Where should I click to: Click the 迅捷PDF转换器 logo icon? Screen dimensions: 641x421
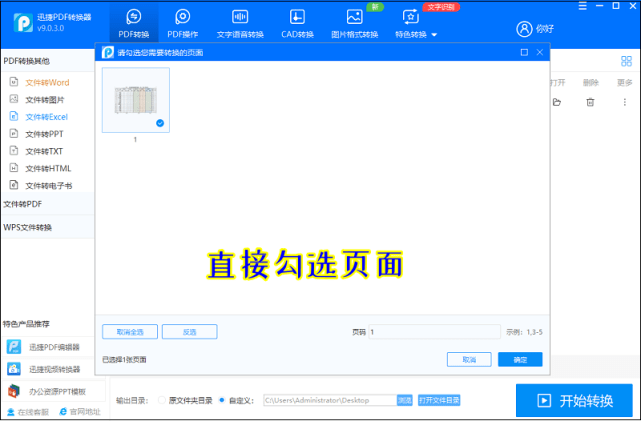pyautogui.click(x=23, y=22)
